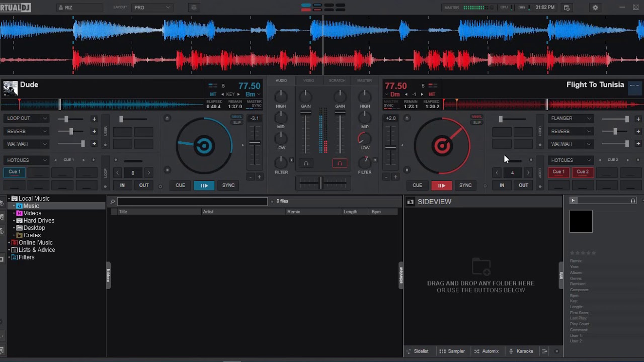Image resolution: width=644 pixels, height=362 pixels.
Task: Click plus next to left WAHWAH slider
Action: pos(94,144)
